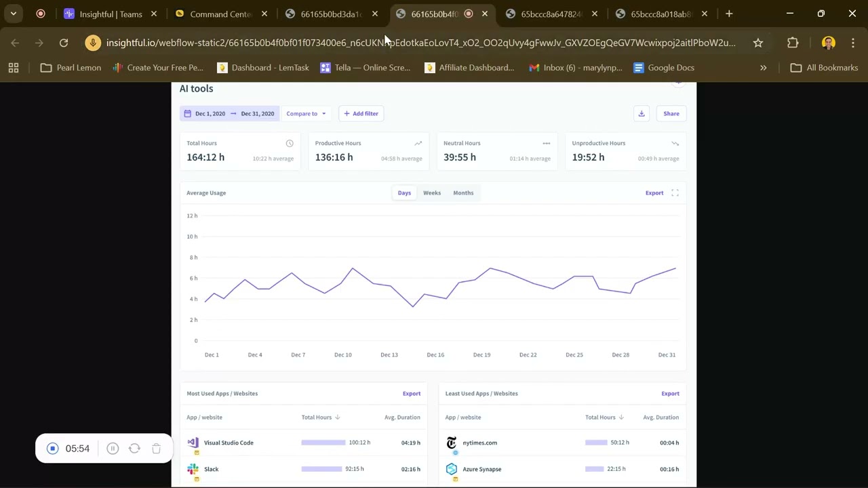This screenshot has width=868, height=488.
Task: Bookmark this page with the star icon
Action: point(758,43)
